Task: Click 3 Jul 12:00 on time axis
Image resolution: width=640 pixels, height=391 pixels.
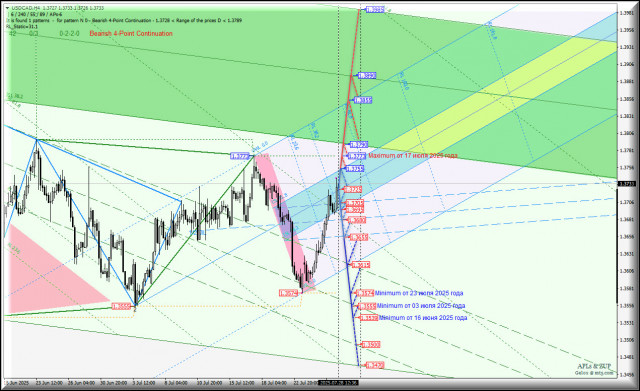Action: pyautogui.click(x=144, y=383)
